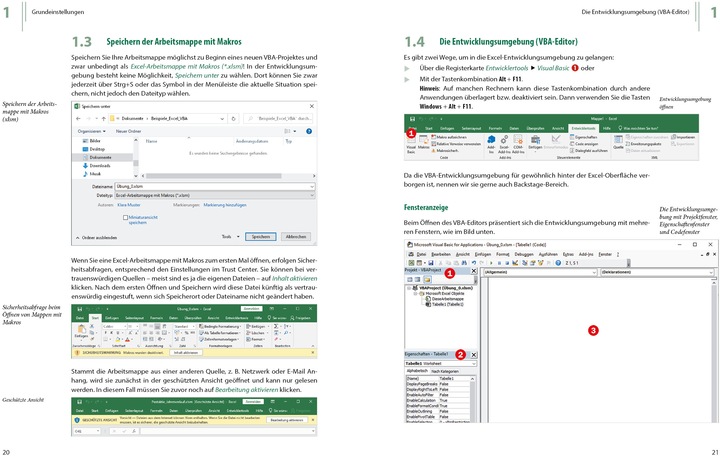Screen dimensions: 720x456
Task: Go back in Speichern unter dialog
Action: click(x=78, y=118)
